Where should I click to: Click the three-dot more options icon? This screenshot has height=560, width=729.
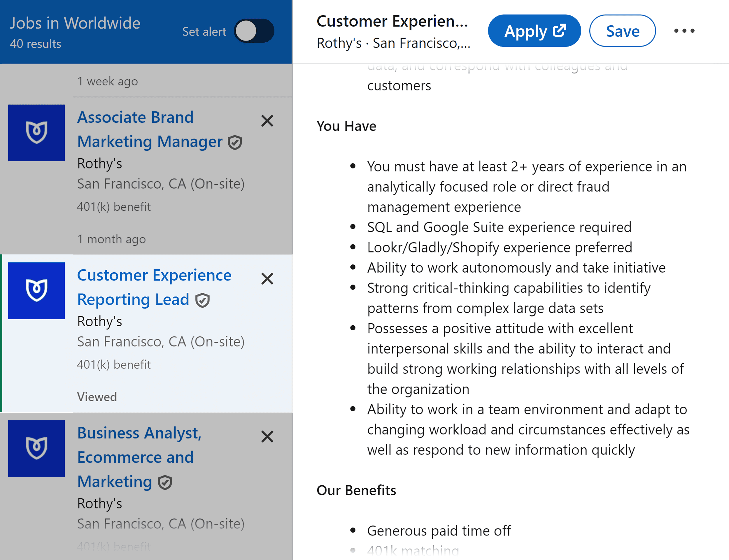684,30
